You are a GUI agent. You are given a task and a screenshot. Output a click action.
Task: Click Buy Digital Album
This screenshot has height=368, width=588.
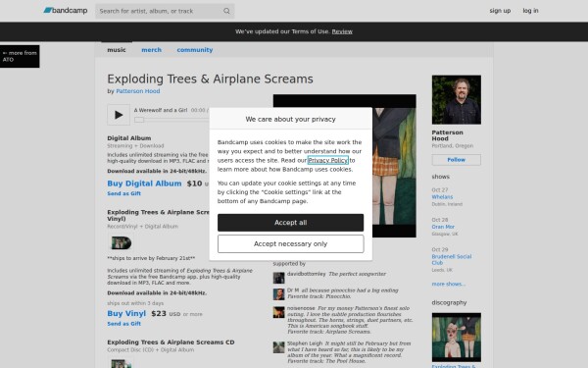(x=144, y=184)
